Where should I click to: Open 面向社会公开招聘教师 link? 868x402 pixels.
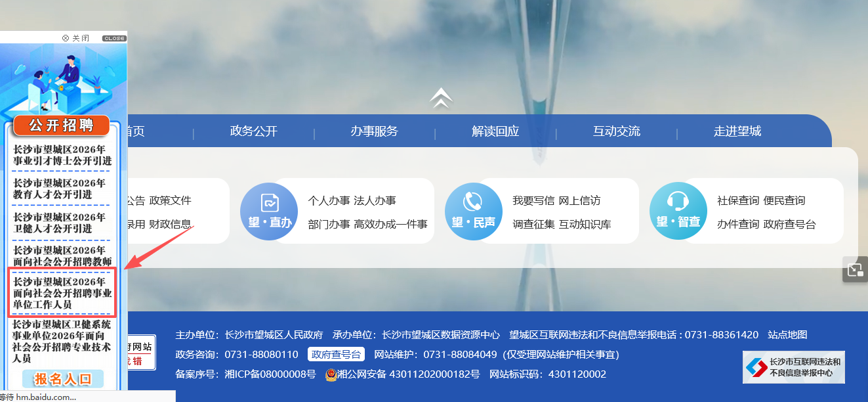click(62, 256)
